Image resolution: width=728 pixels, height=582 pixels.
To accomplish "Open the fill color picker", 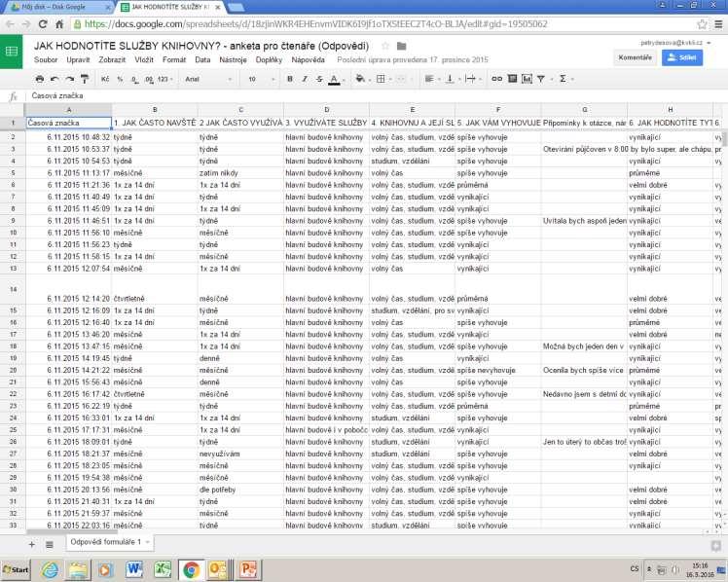I will pyautogui.click(x=362, y=80).
